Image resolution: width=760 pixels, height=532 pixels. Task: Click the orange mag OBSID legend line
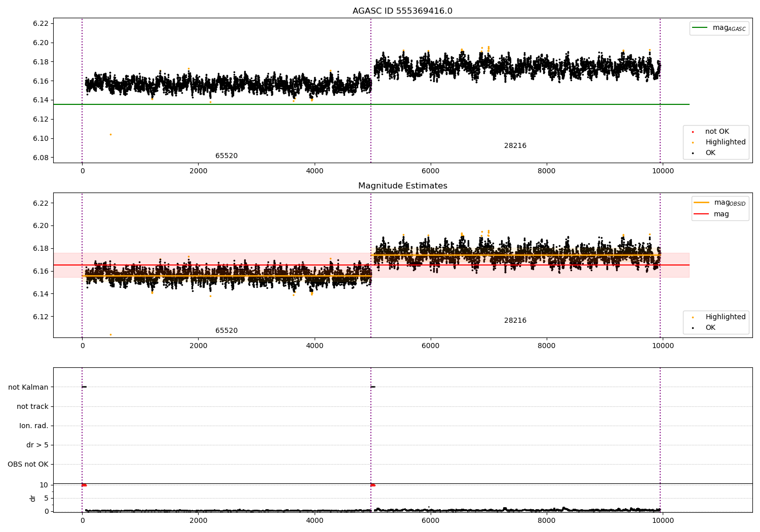click(x=702, y=203)
